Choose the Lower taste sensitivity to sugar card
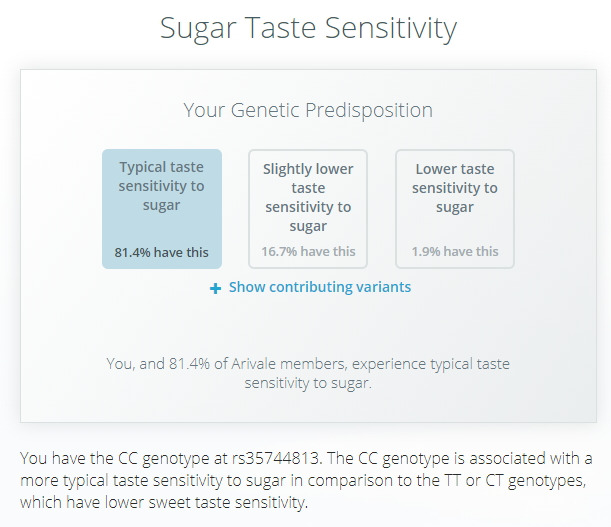Screen dimensions: 611x527 [x=454, y=209]
